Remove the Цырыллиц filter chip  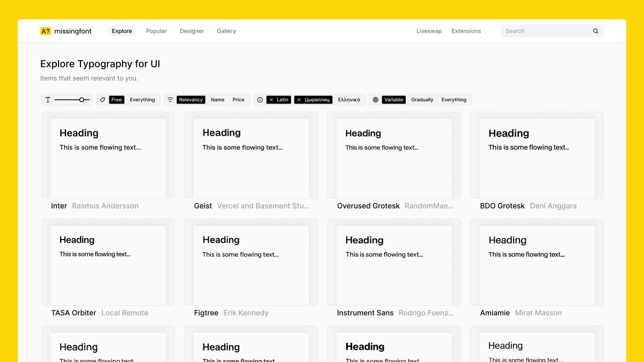(x=299, y=100)
